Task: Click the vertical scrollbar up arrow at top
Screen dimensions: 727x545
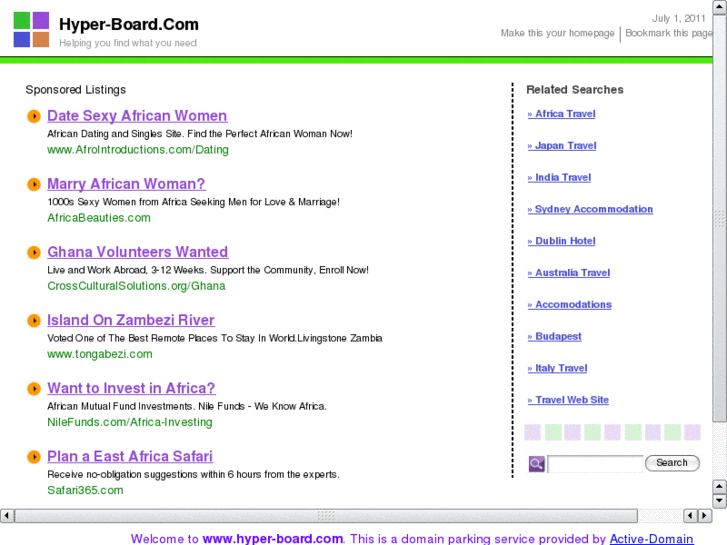Action: [719, 7]
